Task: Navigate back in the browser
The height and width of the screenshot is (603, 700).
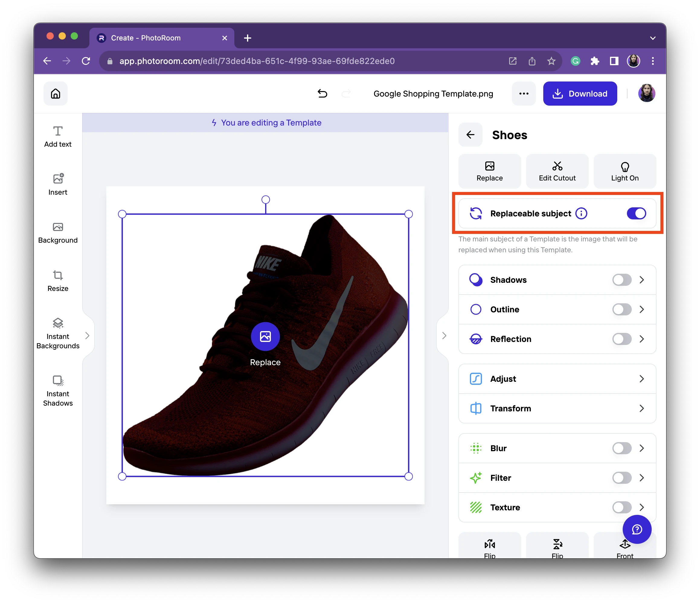Action: coord(47,61)
